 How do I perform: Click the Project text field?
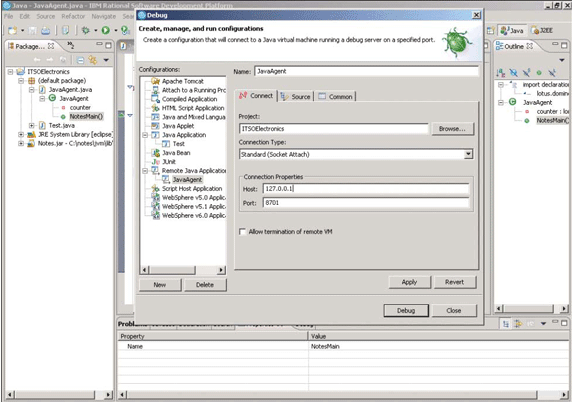(334, 129)
